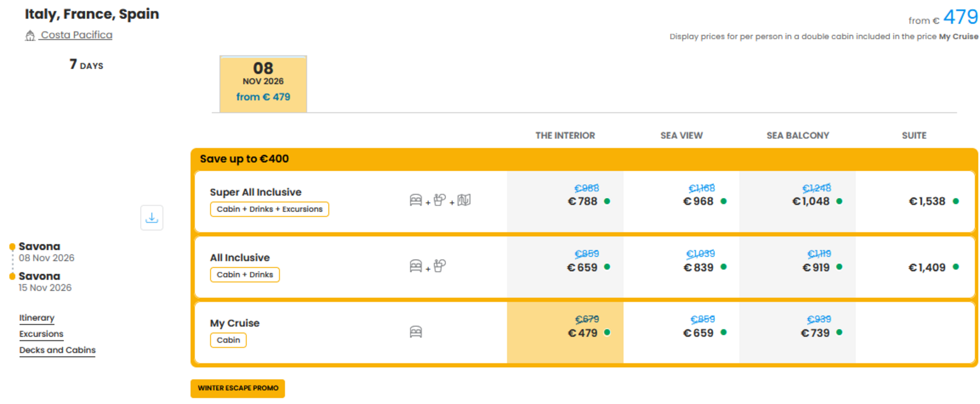Download the itinerary via the download icon
This screenshot has width=980, height=404.
tap(152, 218)
